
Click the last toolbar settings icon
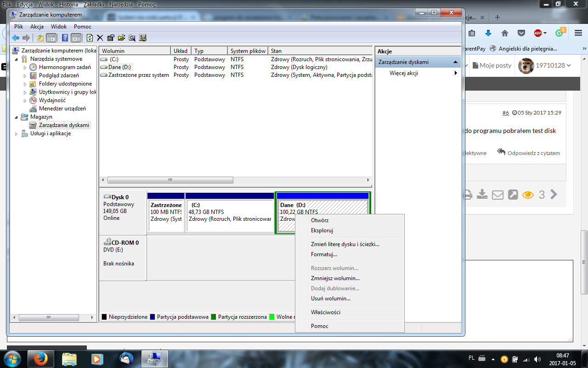point(143,38)
